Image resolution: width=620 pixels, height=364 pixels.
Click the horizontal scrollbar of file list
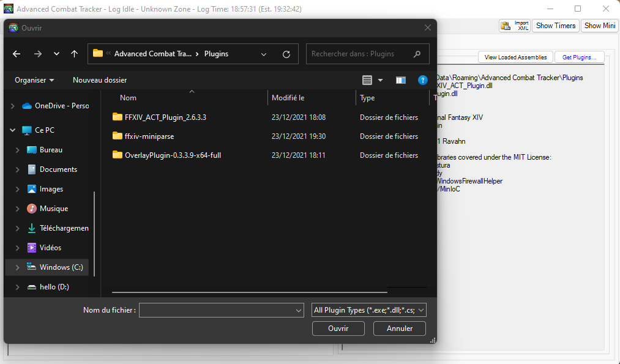(250, 292)
